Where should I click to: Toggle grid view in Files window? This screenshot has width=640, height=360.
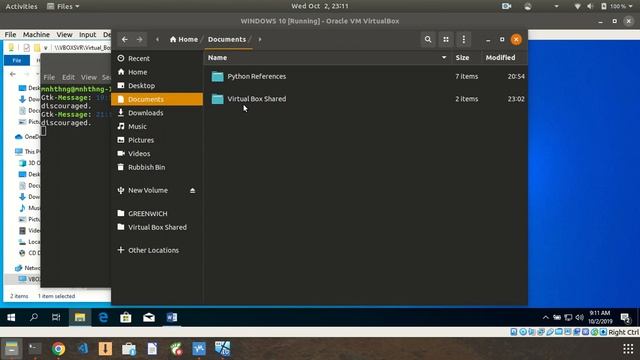(446, 40)
